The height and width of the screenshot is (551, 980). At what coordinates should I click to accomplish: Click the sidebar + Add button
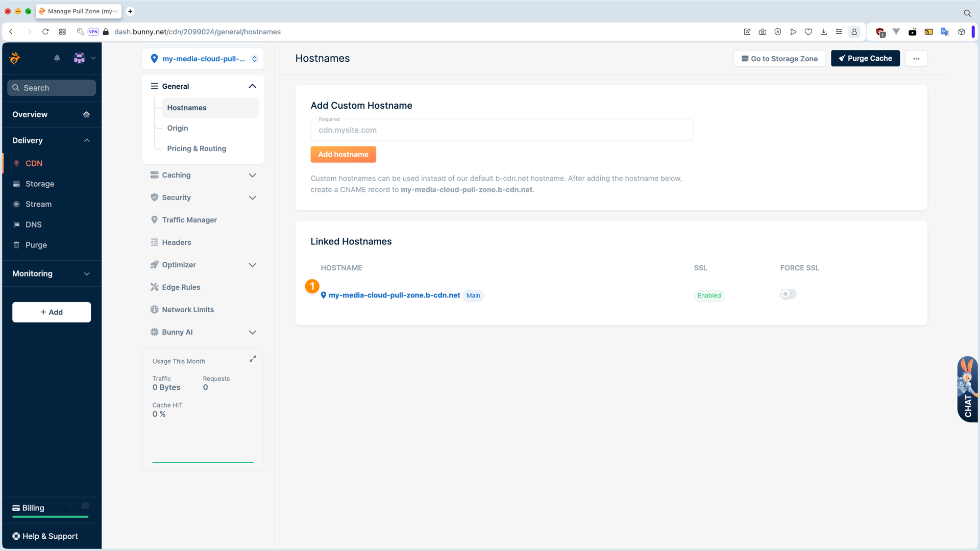(52, 312)
